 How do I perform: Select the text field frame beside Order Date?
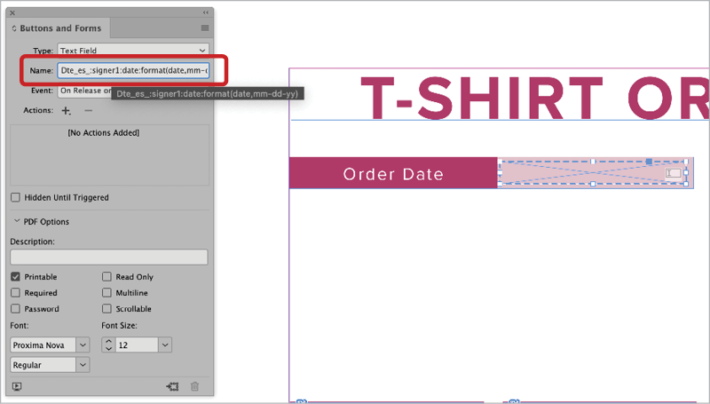593,173
